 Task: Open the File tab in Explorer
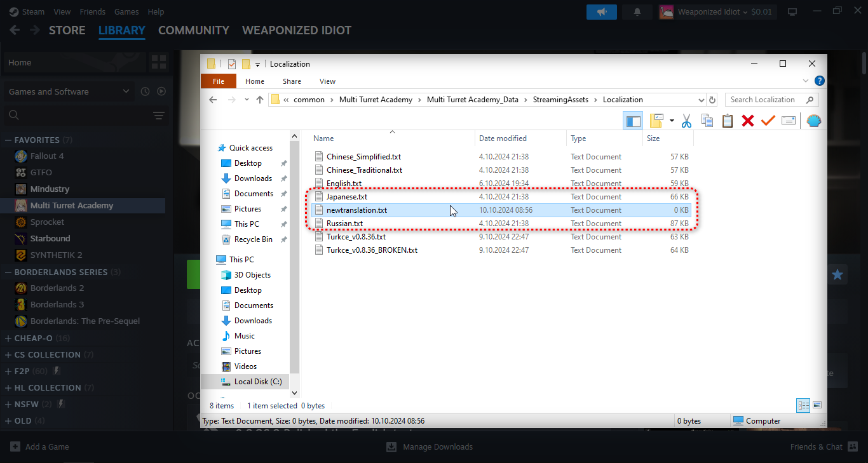(219, 81)
